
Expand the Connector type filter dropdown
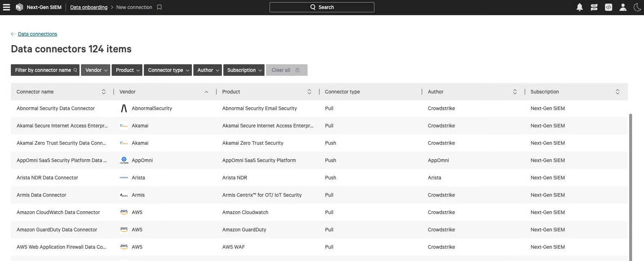coord(168,70)
